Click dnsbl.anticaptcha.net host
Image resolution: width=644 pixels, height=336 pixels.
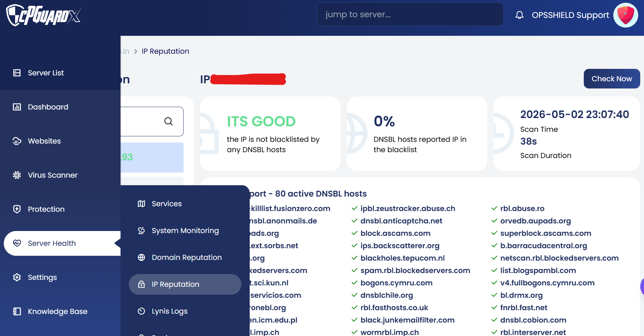(401, 221)
